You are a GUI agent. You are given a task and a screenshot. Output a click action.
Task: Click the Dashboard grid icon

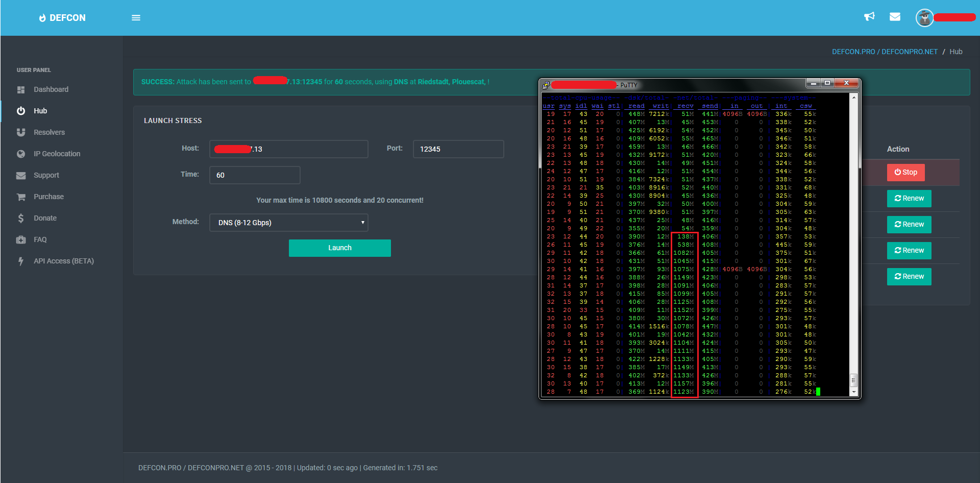click(x=21, y=89)
